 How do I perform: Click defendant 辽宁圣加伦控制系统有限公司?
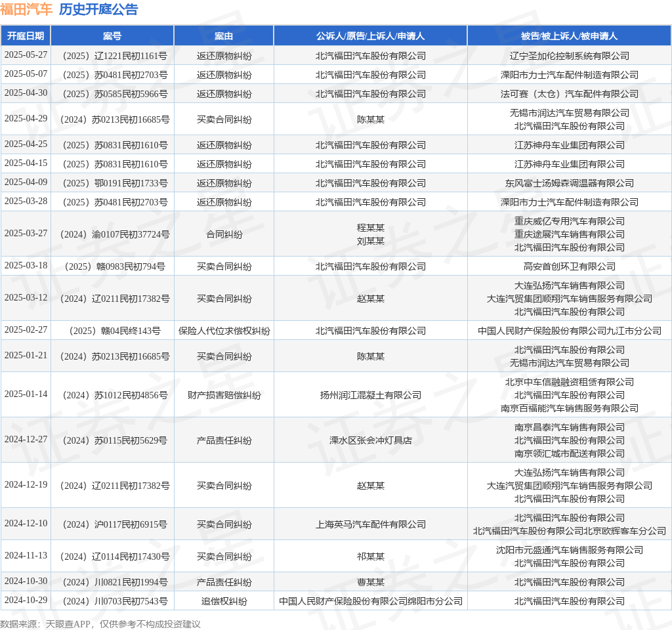(x=569, y=56)
